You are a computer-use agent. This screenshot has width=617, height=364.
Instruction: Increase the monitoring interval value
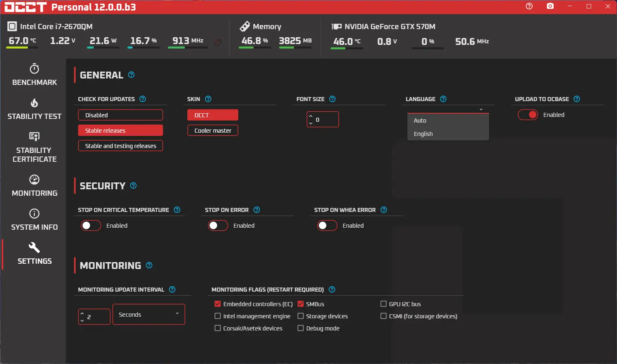click(x=82, y=313)
